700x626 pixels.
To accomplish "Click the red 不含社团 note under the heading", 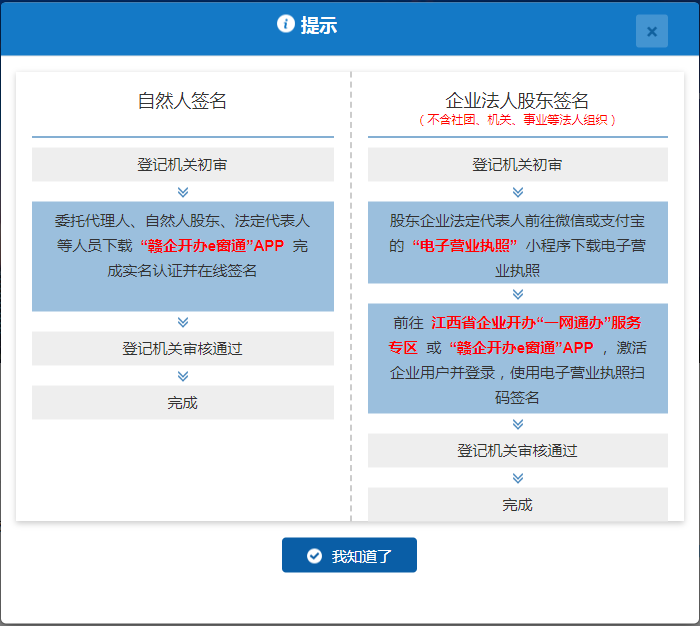I will click(x=518, y=119).
